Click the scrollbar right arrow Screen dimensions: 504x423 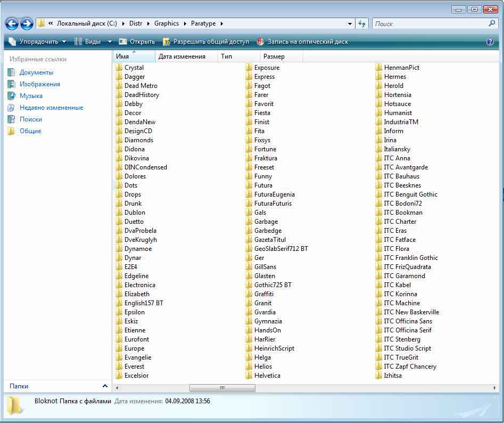pyautogui.click(x=494, y=388)
